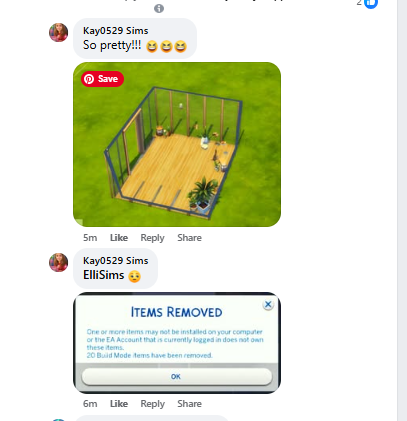The width and height of the screenshot is (407, 421).
Task: Click the Pinterest Save button on greenhouse image
Action: pos(102,79)
